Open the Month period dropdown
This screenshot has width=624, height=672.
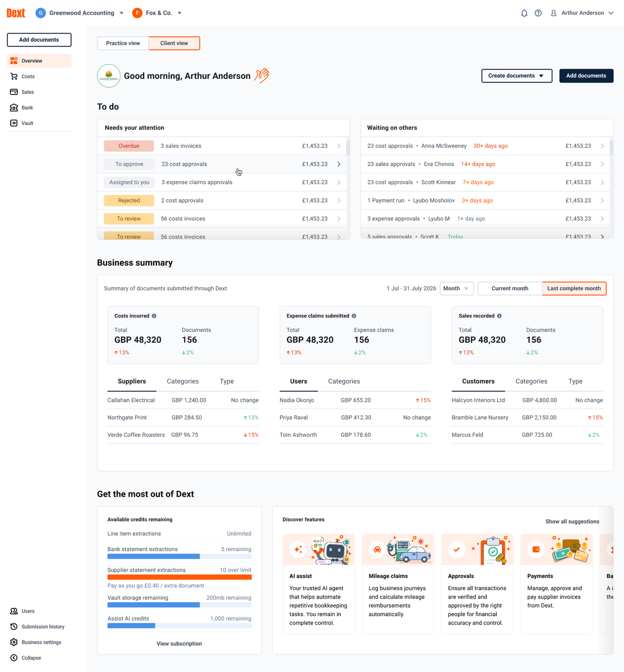coord(457,289)
